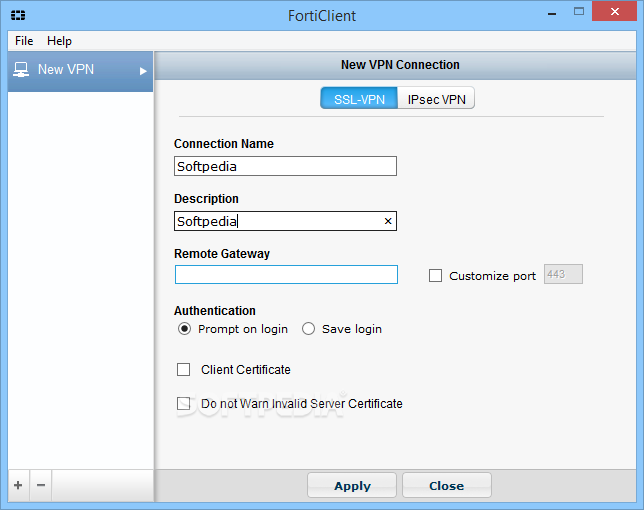Remove connection with the minus icon

tap(41, 485)
